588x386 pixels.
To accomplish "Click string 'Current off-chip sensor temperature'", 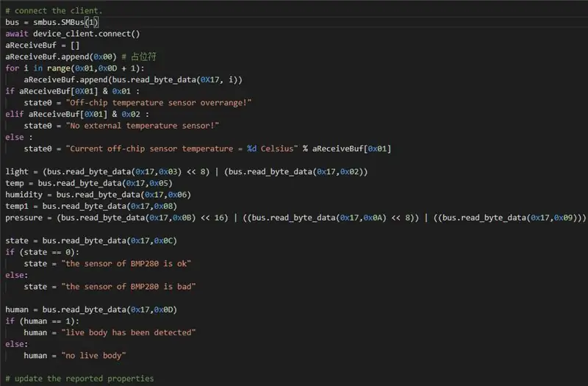I will coord(151,149).
